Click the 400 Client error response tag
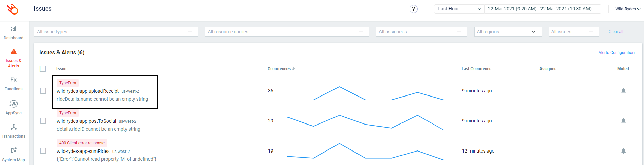Screen dimensions: 644x165 82,143
